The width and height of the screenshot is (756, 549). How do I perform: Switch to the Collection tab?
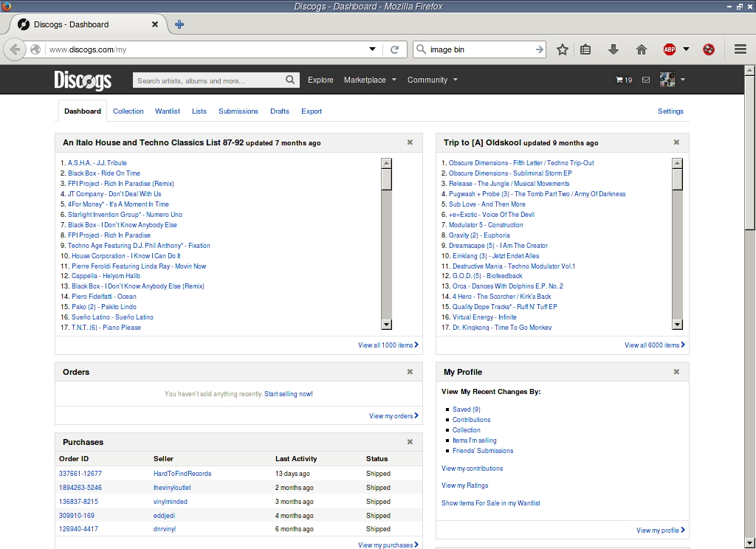128,111
